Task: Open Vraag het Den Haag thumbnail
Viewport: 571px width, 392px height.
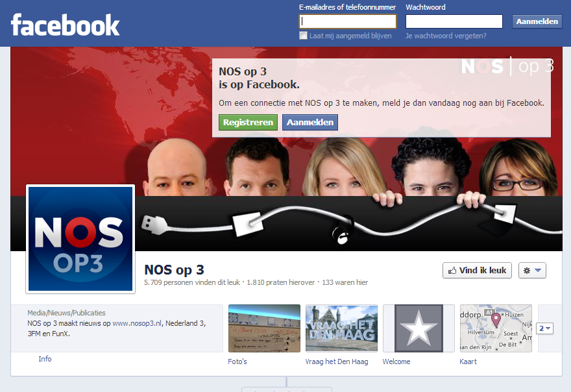Action: [x=341, y=328]
